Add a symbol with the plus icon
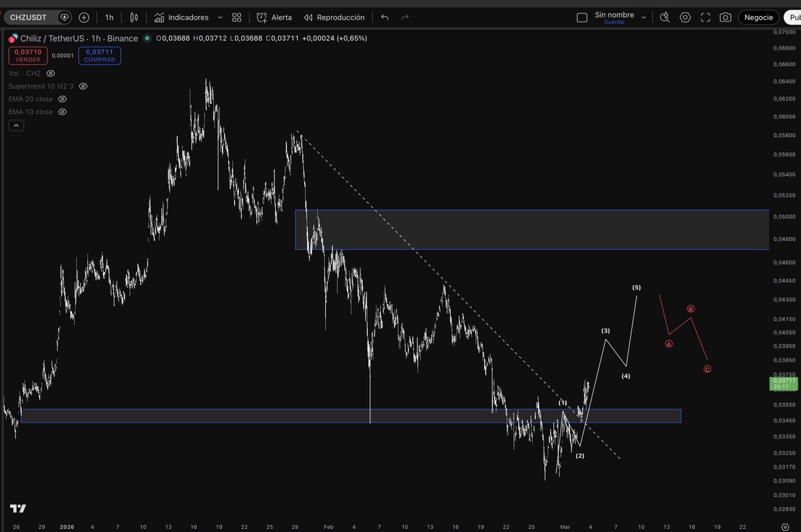The image size is (801, 532). [83, 17]
